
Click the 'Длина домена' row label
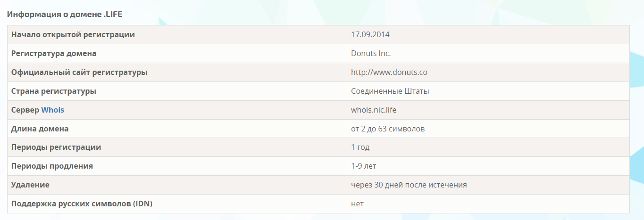(x=40, y=129)
